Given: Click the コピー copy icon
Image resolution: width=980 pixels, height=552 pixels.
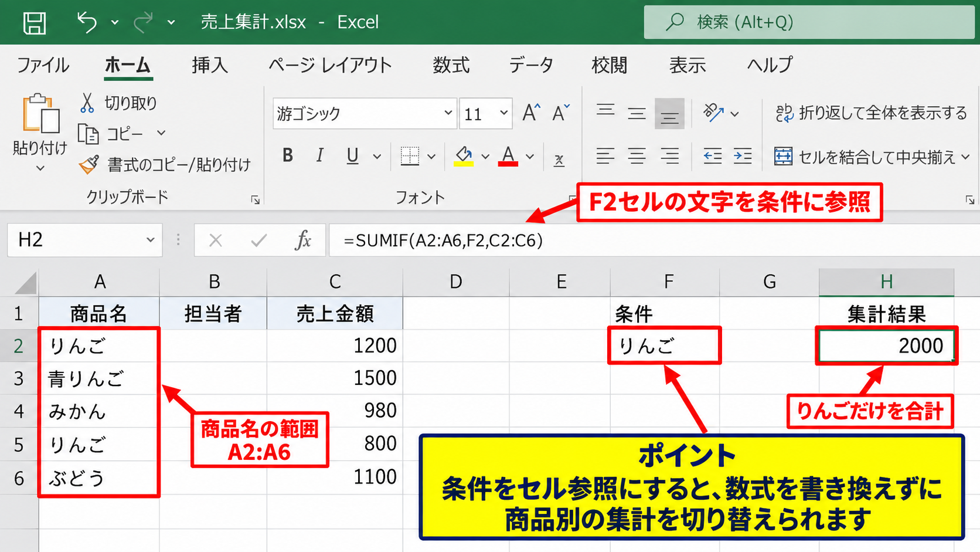Looking at the screenshot, I should point(89,134).
